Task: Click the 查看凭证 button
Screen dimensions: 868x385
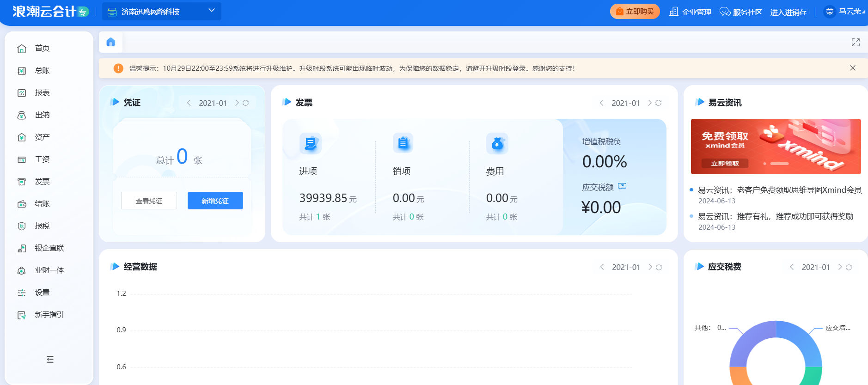Action: click(149, 201)
